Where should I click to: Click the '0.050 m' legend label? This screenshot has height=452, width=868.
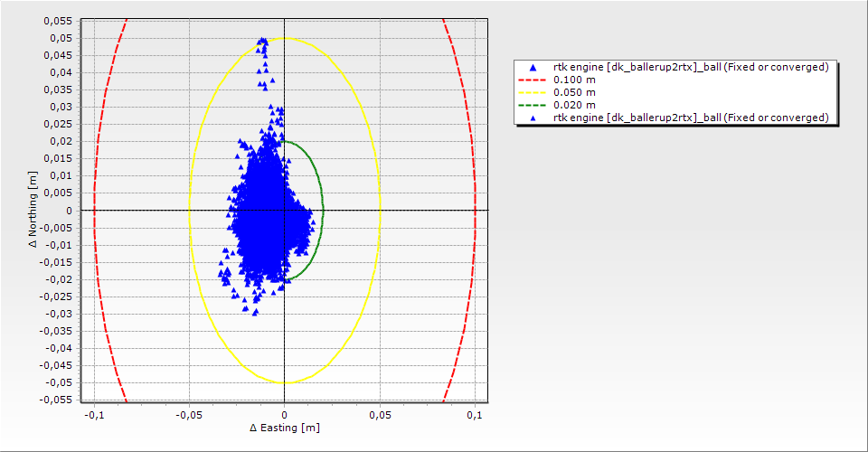coord(575,92)
